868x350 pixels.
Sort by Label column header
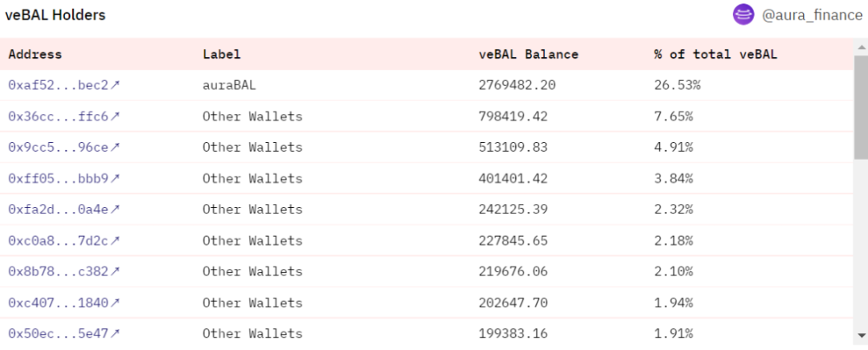pos(221,55)
